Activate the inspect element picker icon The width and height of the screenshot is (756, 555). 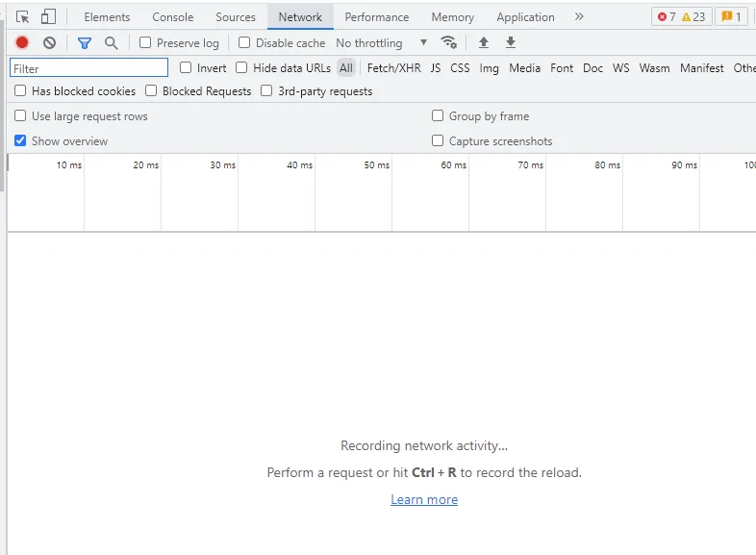coord(22,17)
